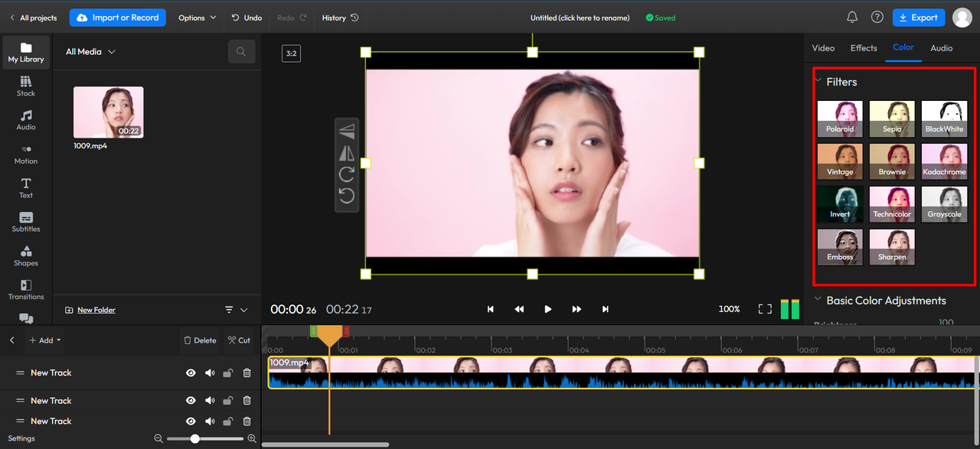This screenshot has width=980, height=449.
Task: Delete the first New Track
Action: (x=247, y=373)
